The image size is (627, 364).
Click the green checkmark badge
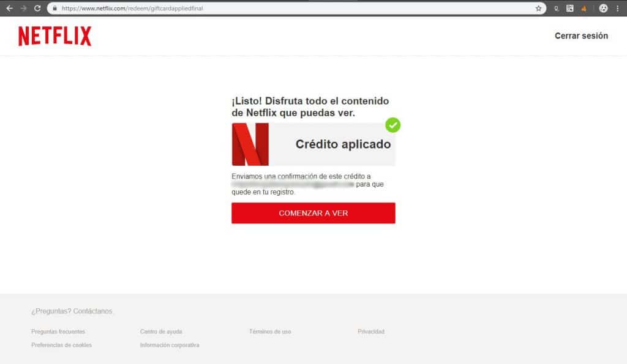tap(392, 125)
